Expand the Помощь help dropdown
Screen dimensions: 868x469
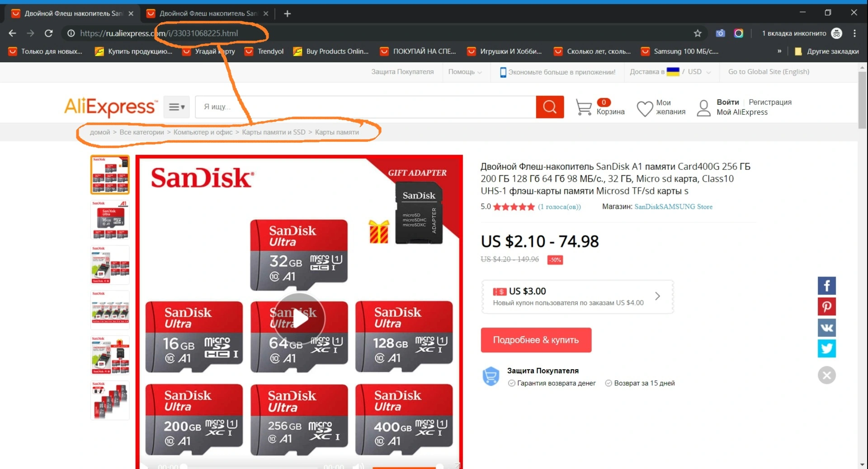point(465,72)
